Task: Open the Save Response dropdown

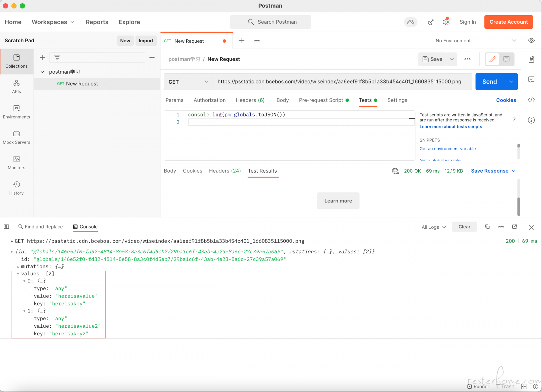Action: 493,171
